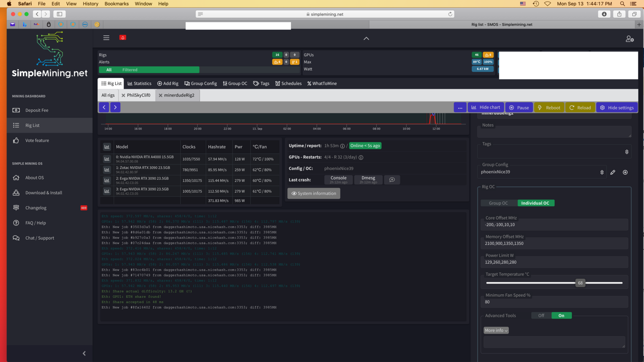Select the Filtered toggle

click(130, 70)
